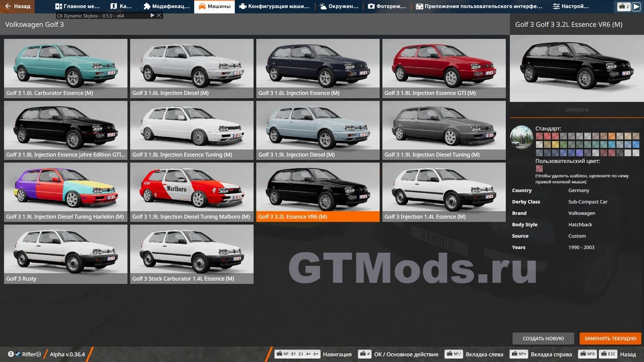Image resolution: width=644 pixels, height=362 pixels.
Task: Select Golf 3 1.8L Injection Essence Tuning (M)
Action: pyautogui.click(x=192, y=130)
